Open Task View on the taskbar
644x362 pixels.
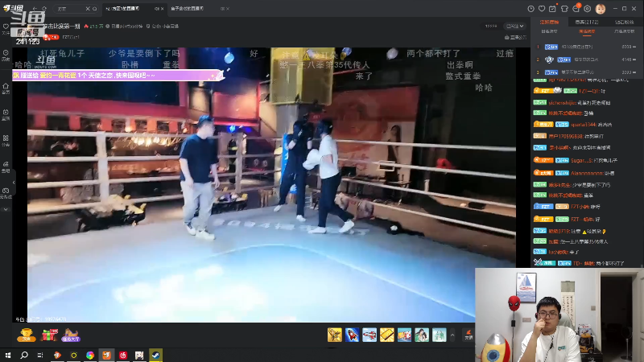click(40, 355)
